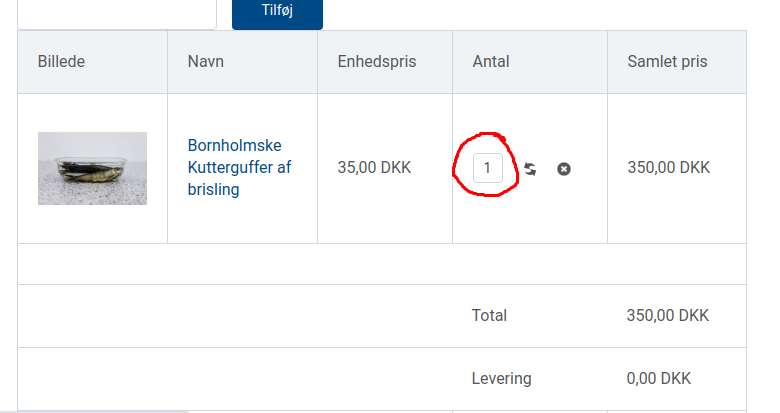This screenshot has width=780, height=413.
Task: Click the product row's 350,00 DKK price
Action: click(x=668, y=167)
